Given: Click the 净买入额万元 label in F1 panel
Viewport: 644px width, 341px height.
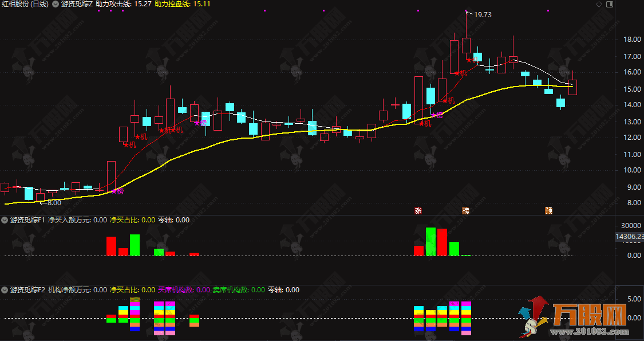Looking at the screenshot, I should point(69,220).
